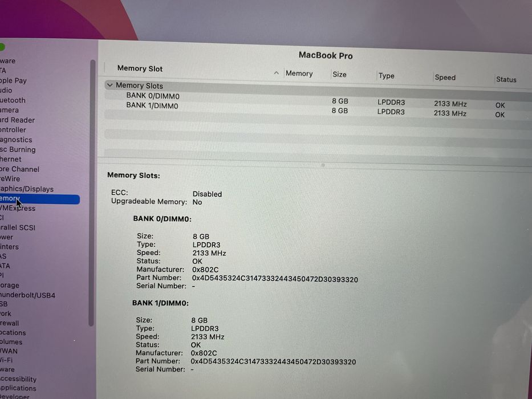Select Audio in the sidebar
Image resolution: width=532 pixels, height=399 pixels.
[x=6, y=91]
